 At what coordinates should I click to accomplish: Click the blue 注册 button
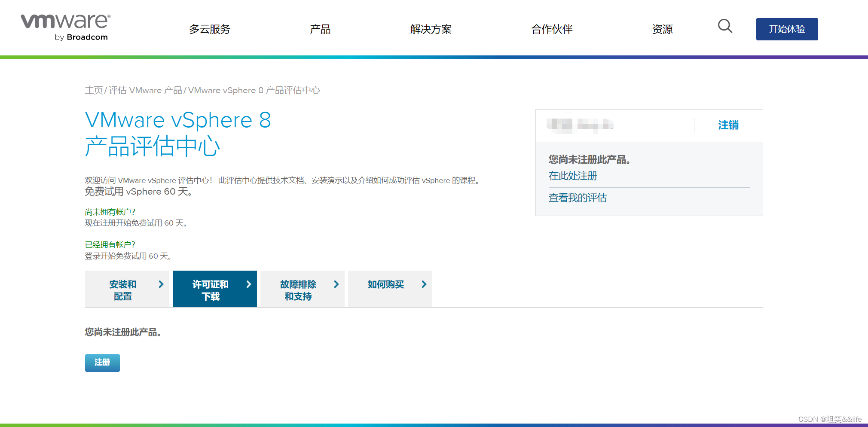[102, 363]
